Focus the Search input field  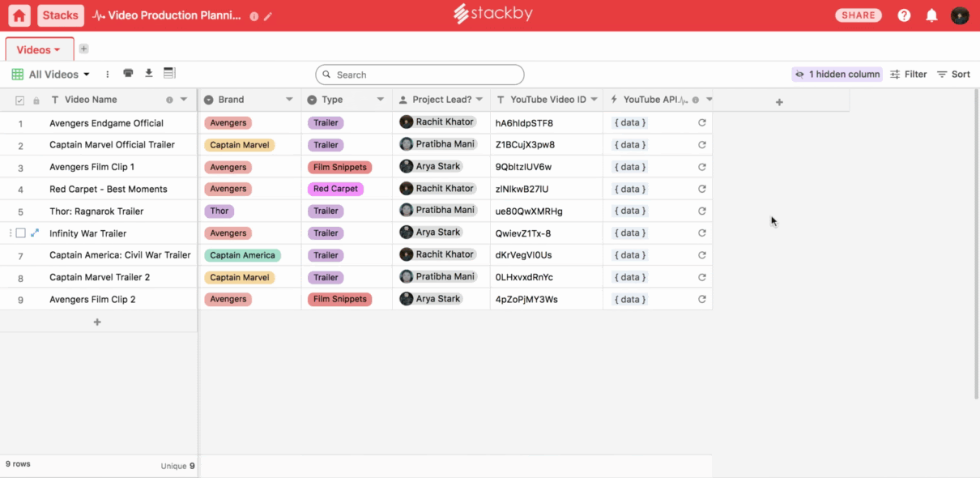(x=420, y=75)
